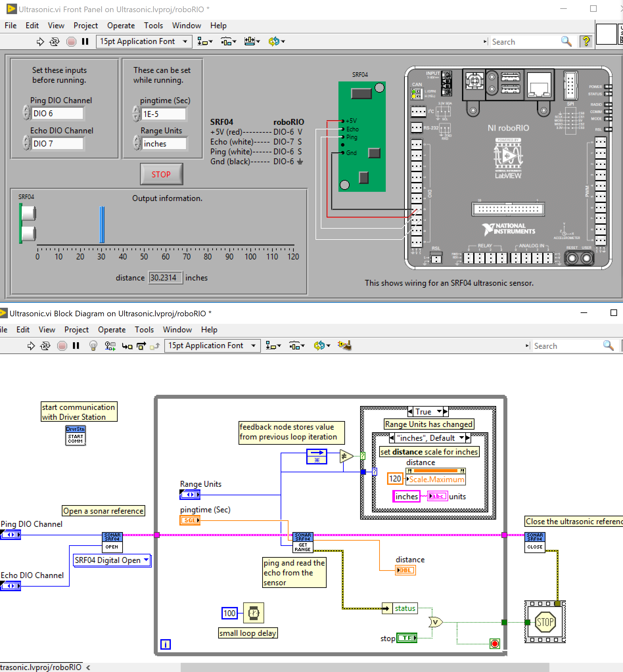Click Block Diagram search magnifier icon
Screen dimensions: 623x672
[x=609, y=346]
